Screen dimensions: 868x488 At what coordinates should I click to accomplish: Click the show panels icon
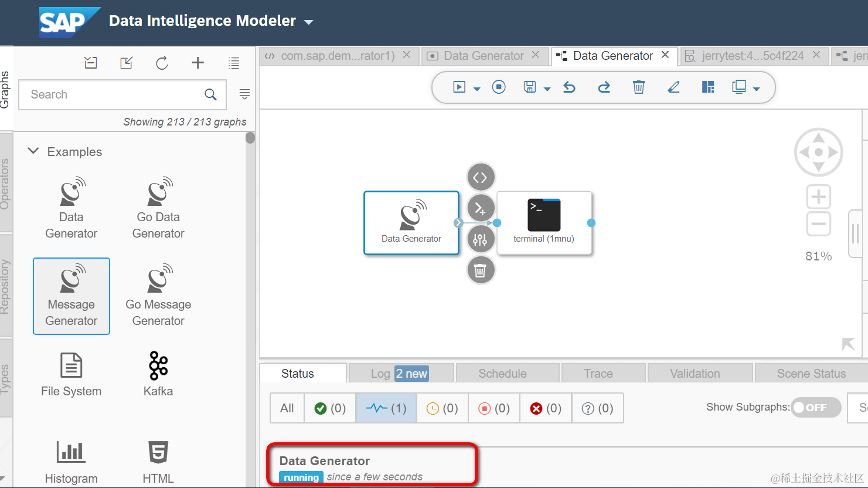pyautogui.click(x=739, y=87)
